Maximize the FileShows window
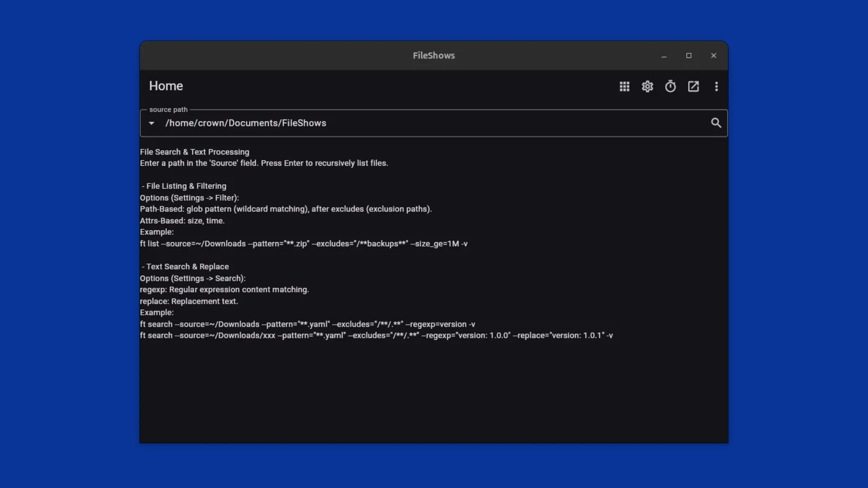The width and height of the screenshot is (868, 488). click(688, 55)
